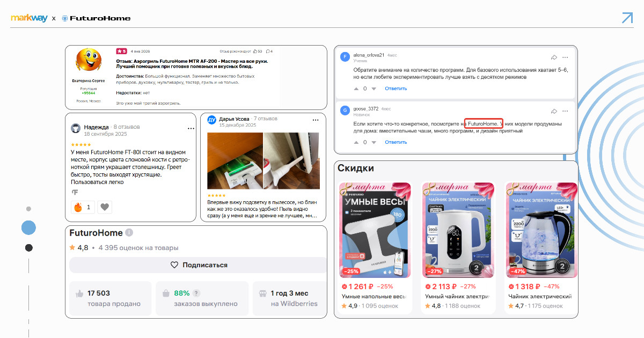Image resolution: width=644 pixels, height=338 pixels.
Task: Toggle the heart like on Надежда's review
Action: coord(105,207)
